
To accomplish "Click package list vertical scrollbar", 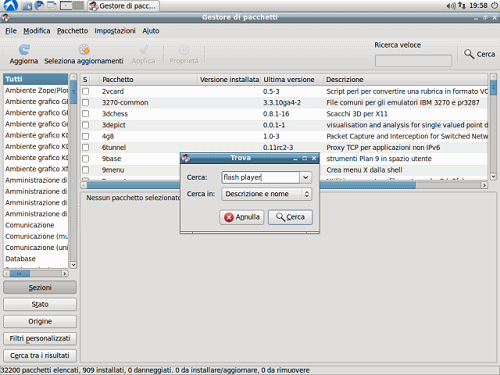I will click(x=493, y=127).
